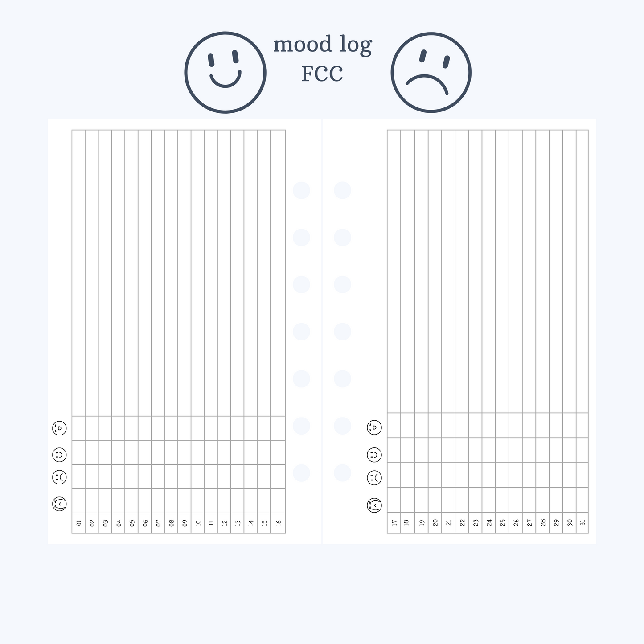
Task: Select the day 01 label cell
Action: [79, 523]
